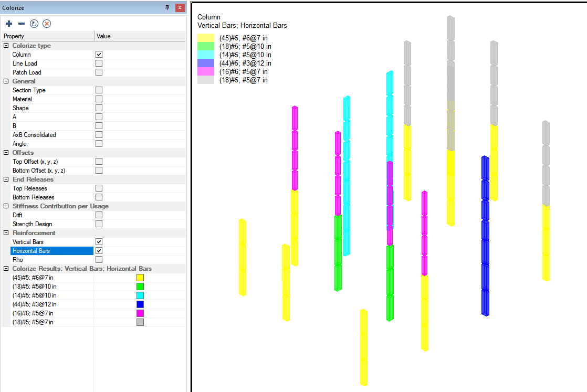The height and width of the screenshot is (392, 587).
Task: Click yellow swatch for (45)#5; #6@7 in
Action: (140, 278)
